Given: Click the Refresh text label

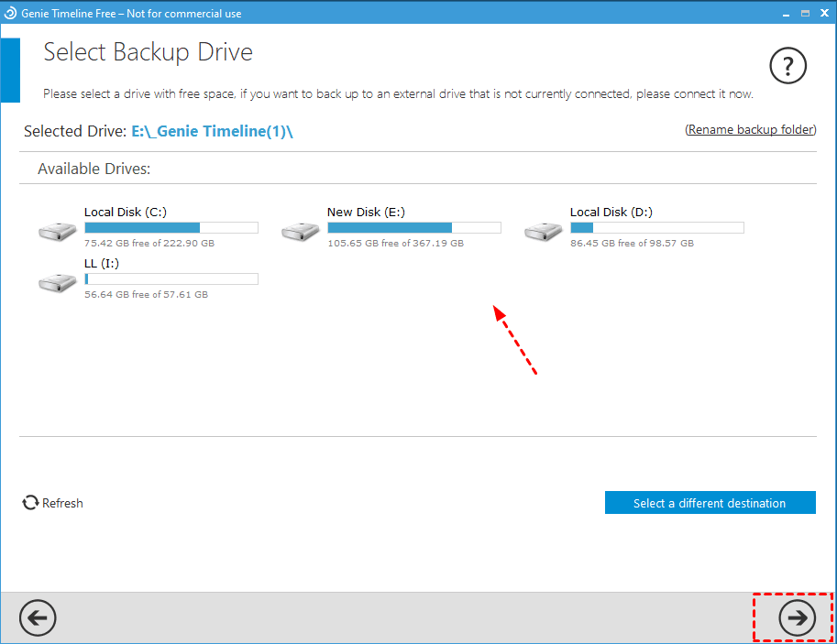Looking at the screenshot, I should click(62, 503).
